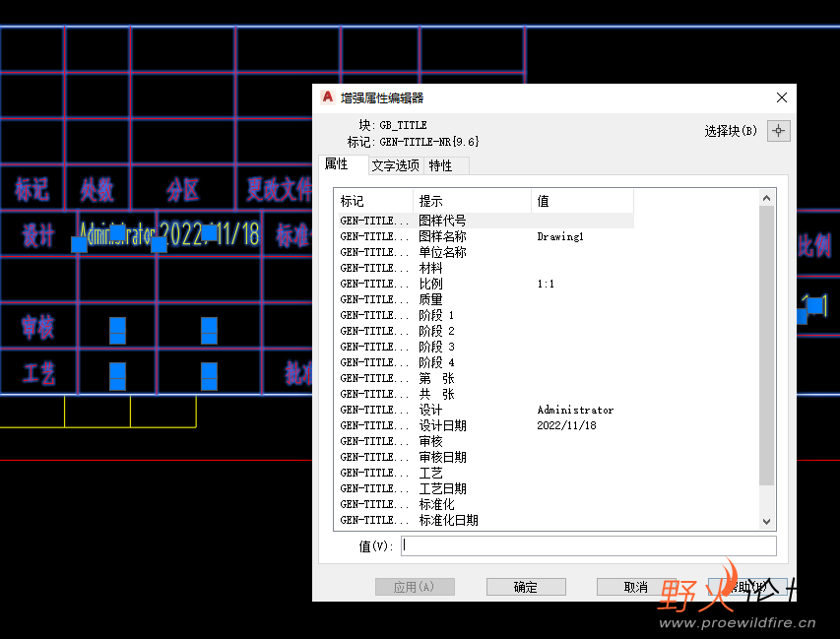This screenshot has height=639, width=840.
Task: Select the 工艺日期 attribute row
Action: tap(485, 488)
